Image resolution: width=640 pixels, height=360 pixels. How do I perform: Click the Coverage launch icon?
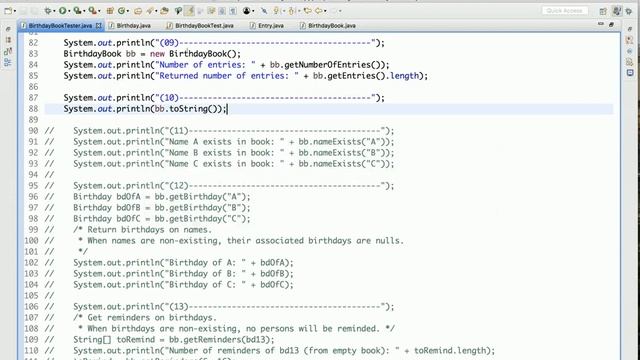point(77,11)
